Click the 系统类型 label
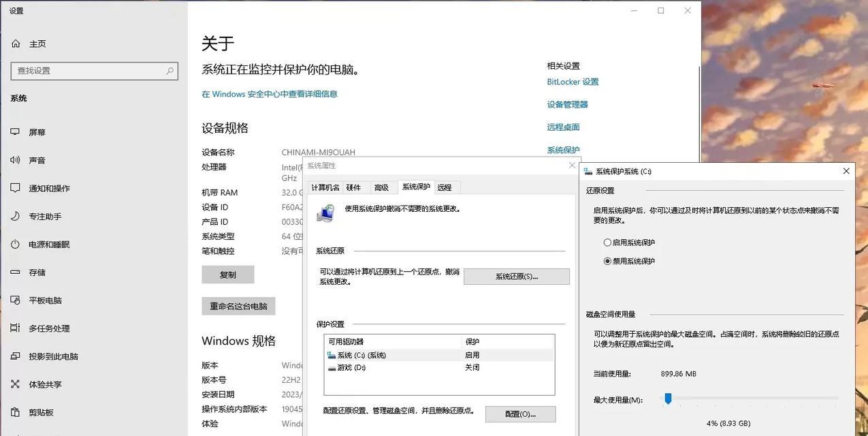 [218, 236]
